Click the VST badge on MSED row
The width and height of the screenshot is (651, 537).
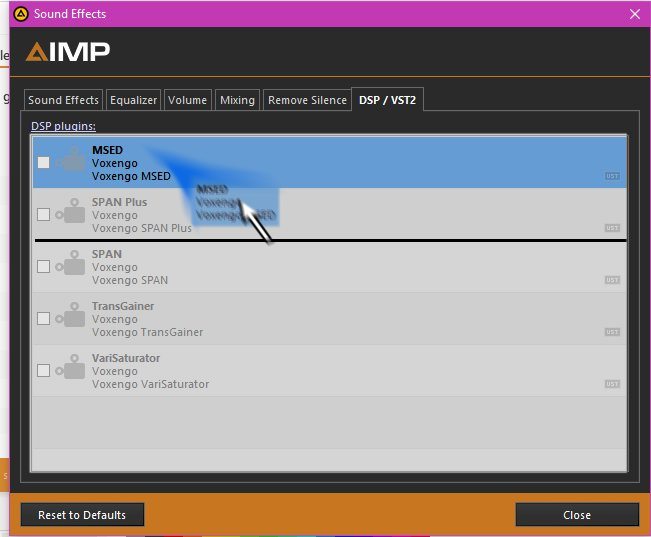[612, 176]
